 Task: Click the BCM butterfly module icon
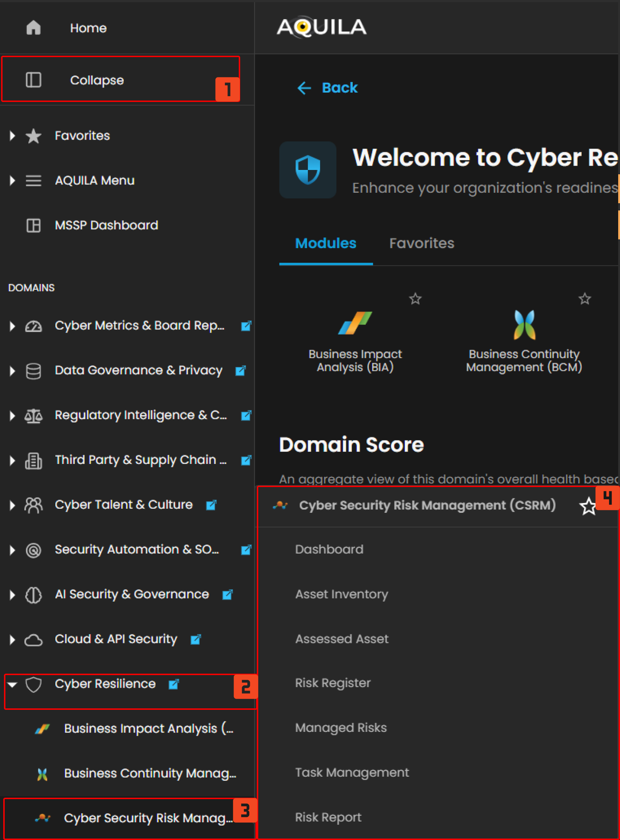click(524, 324)
